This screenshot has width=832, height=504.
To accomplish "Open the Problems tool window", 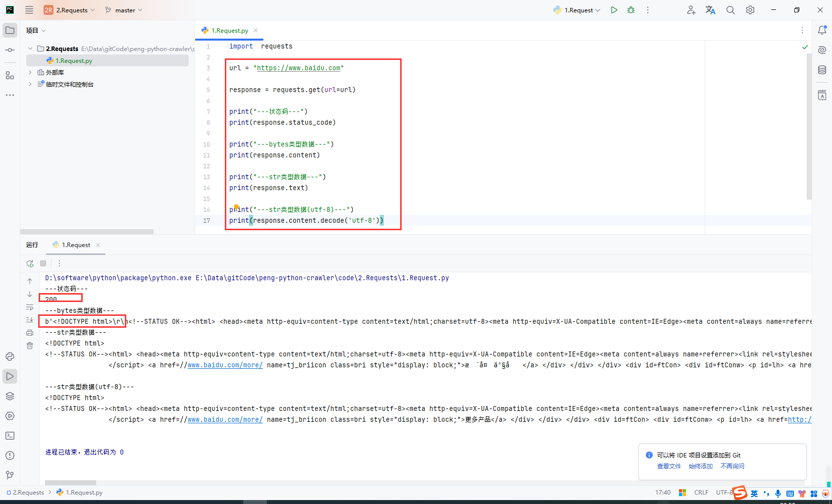I will pos(10,455).
